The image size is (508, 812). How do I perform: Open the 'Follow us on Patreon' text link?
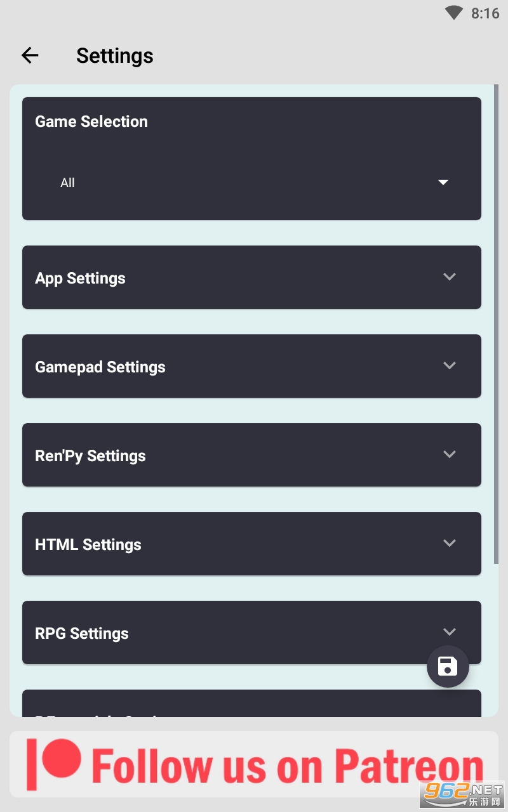287,766
